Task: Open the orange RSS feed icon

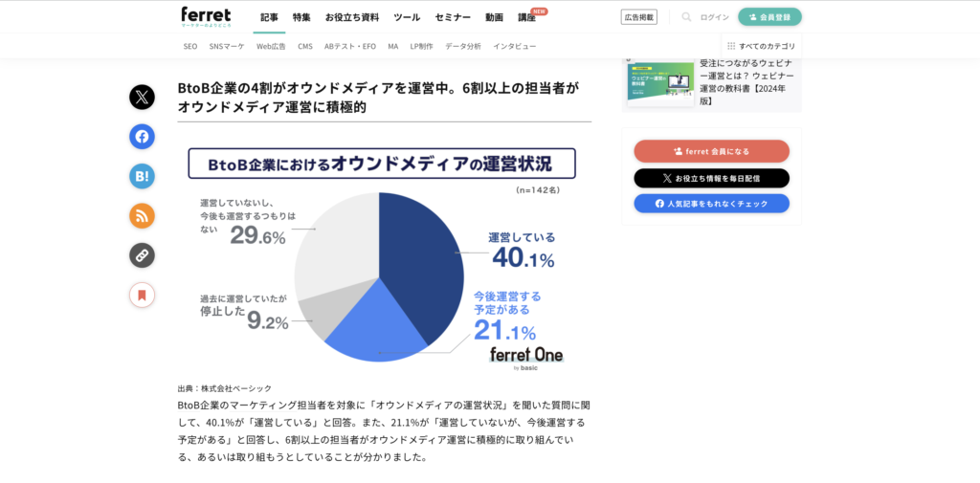Action: point(142,216)
